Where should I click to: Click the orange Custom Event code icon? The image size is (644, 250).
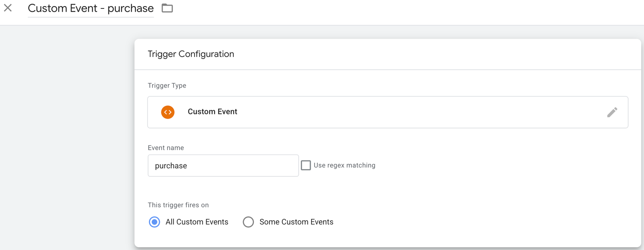168,112
